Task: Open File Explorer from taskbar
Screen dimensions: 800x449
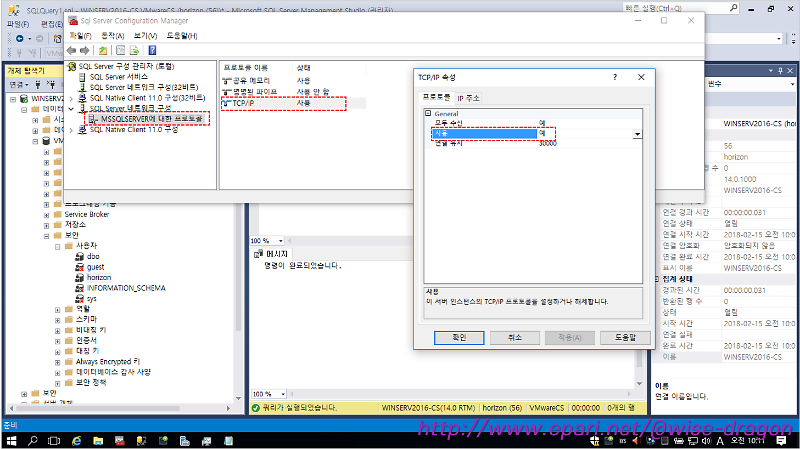Action: coord(98,441)
